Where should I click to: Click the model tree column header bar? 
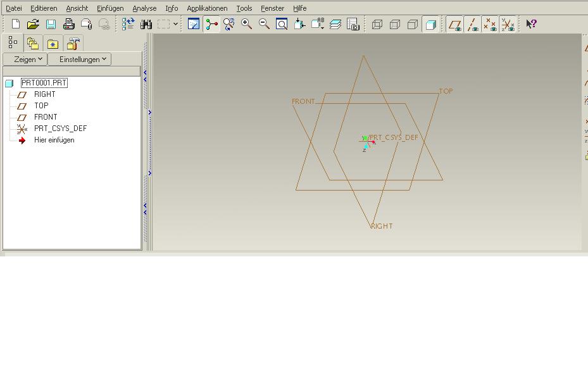click(72, 72)
